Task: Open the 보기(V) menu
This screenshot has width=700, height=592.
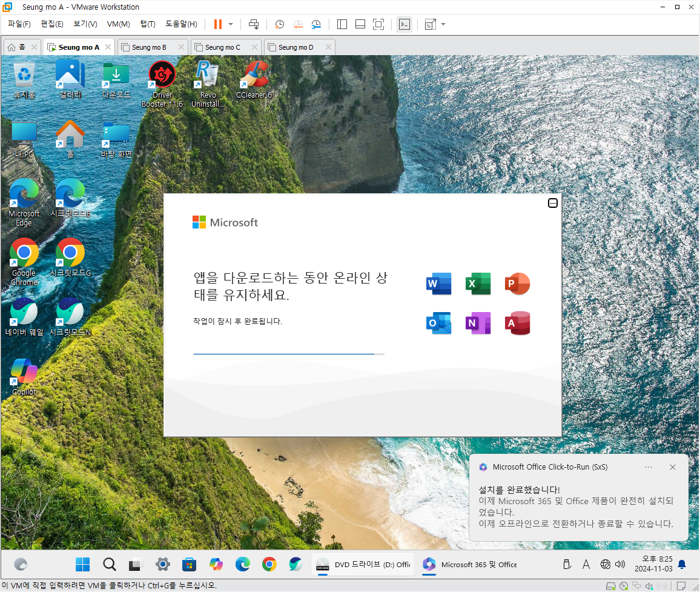Action: click(85, 24)
